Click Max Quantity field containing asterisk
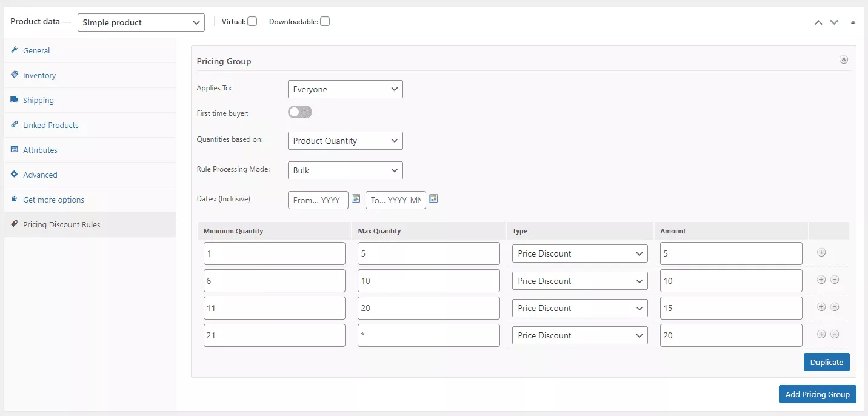Viewport: 868px width, 416px height. (x=429, y=335)
